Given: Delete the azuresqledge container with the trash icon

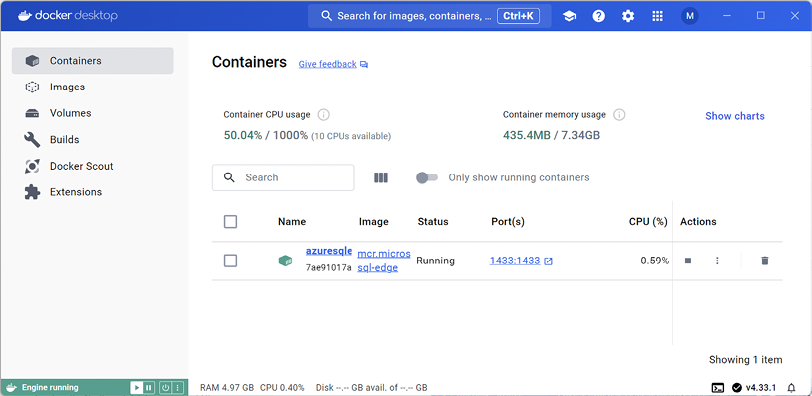Looking at the screenshot, I should [x=765, y=260].
